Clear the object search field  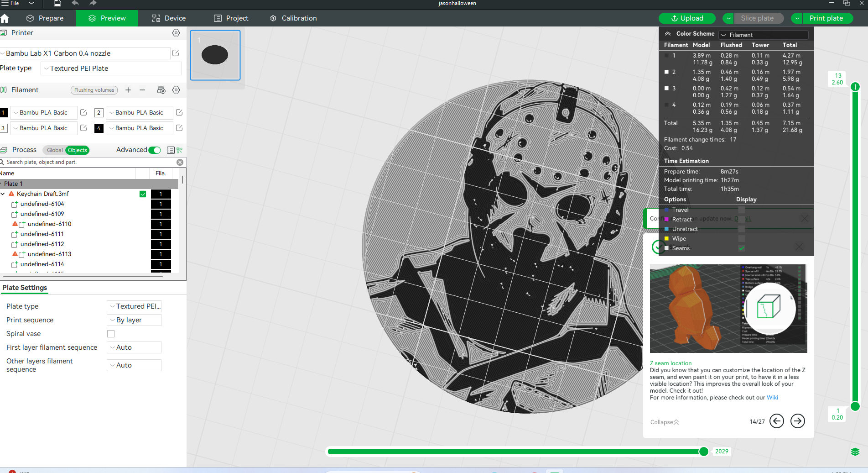180,162
